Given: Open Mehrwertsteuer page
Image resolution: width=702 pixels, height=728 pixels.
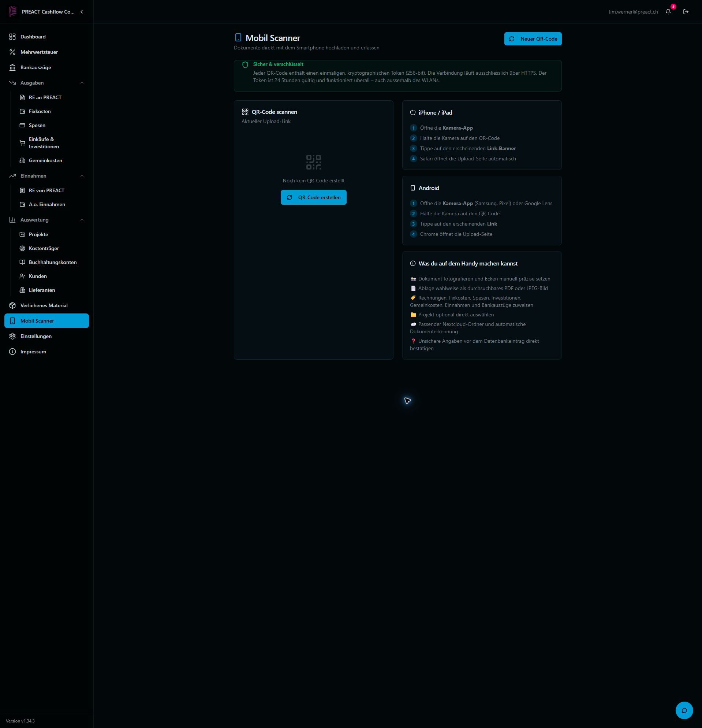Looking at the screenshot, I should [47, 52].
